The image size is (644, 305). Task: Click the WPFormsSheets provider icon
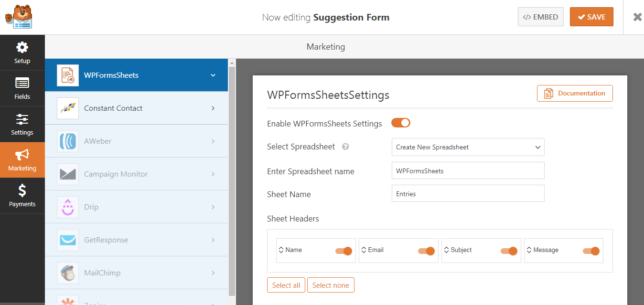click(68, 75)
